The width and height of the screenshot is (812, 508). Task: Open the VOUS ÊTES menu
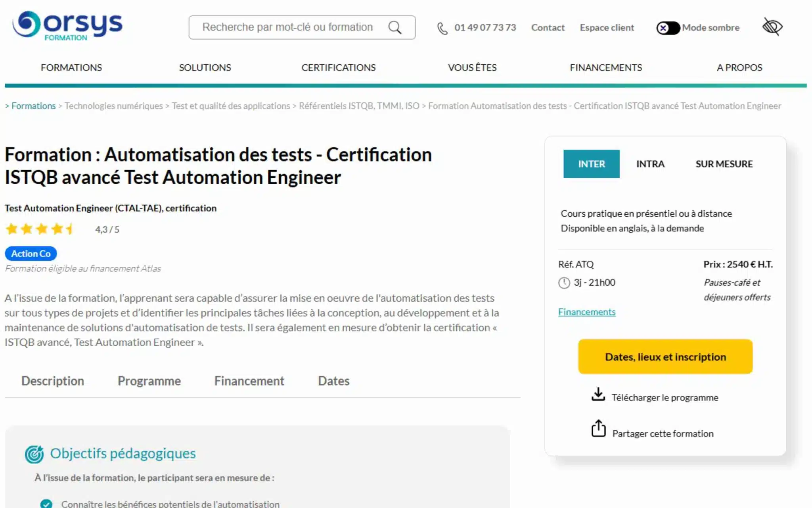pos(472,67)
